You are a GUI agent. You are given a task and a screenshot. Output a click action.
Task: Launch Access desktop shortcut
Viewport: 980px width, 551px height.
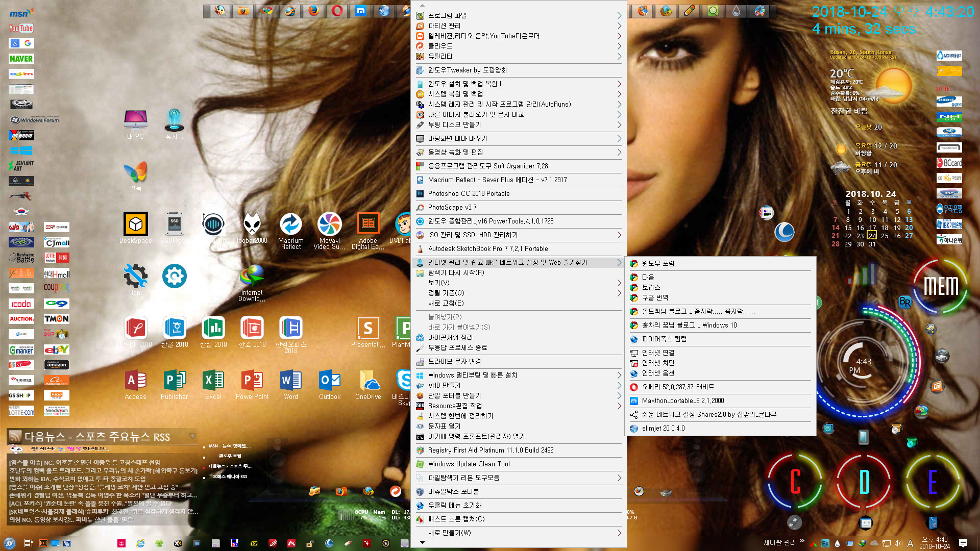coord(136,384)
